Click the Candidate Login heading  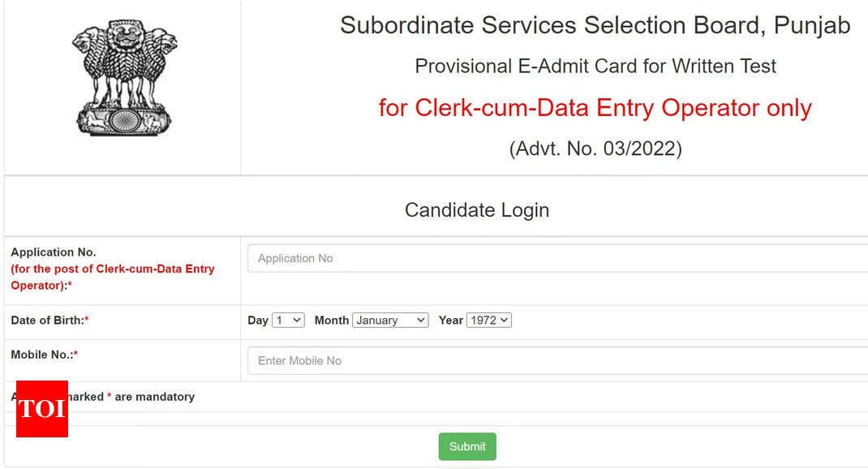[x=477, y=210]
